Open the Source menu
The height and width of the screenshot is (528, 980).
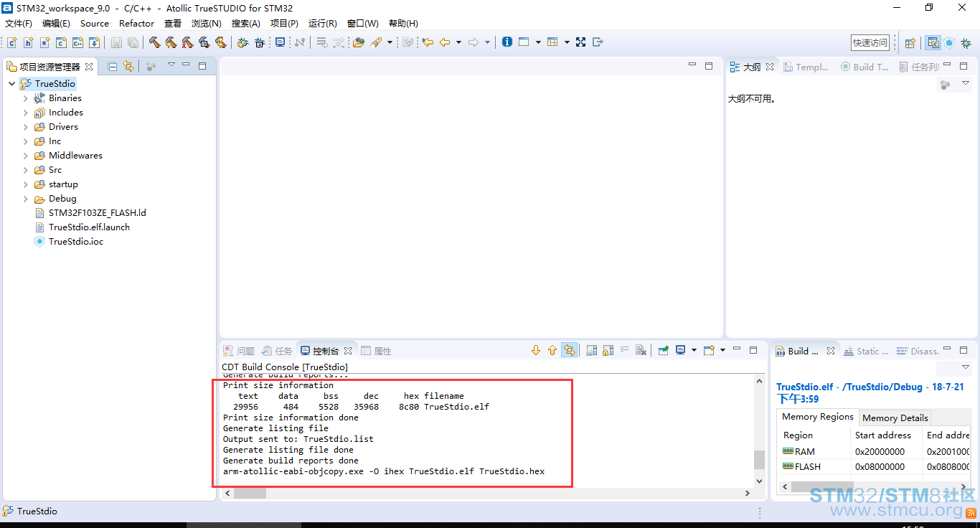tap(95, 24)
